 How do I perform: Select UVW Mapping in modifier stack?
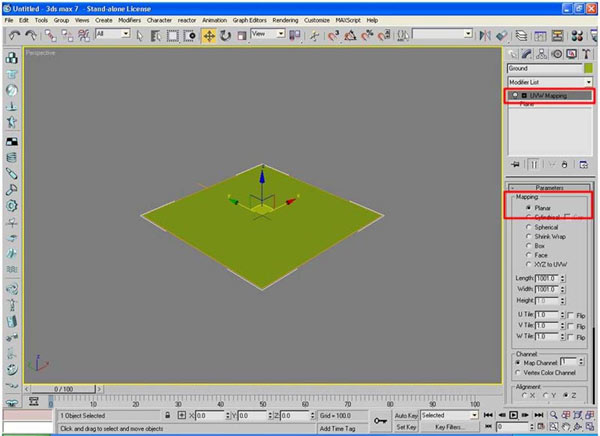(549, 95)
